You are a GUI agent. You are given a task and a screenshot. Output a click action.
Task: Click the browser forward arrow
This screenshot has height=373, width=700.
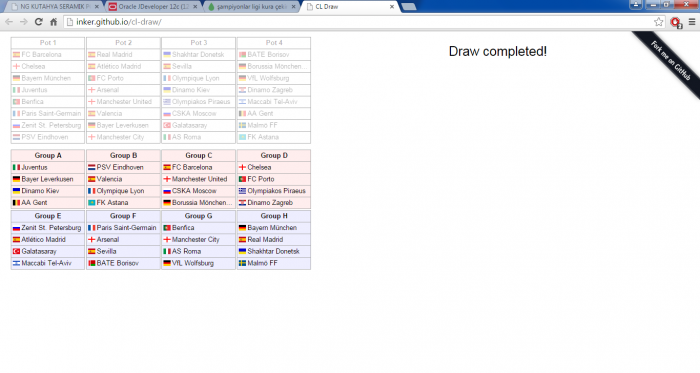[x=24, y=22]
